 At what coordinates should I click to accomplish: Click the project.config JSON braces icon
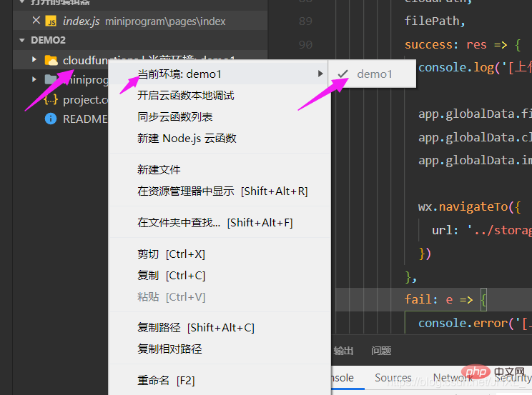[51, 99]
